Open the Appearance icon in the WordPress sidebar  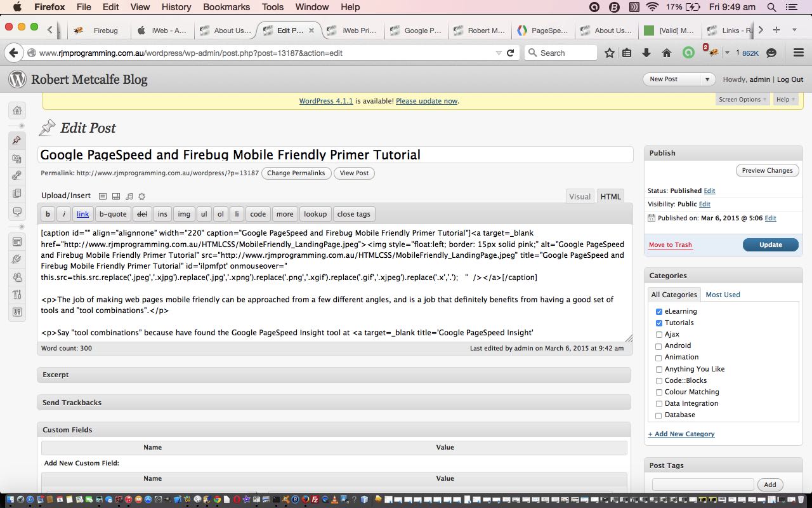[17, 241]
